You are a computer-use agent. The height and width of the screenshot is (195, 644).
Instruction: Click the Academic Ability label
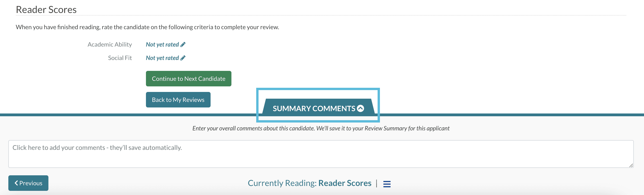[110, 44]
